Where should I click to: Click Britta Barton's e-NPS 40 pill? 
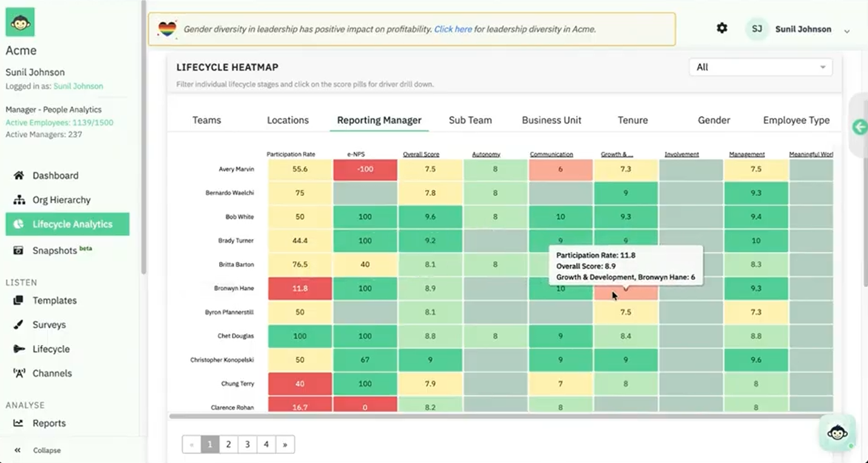365,265
